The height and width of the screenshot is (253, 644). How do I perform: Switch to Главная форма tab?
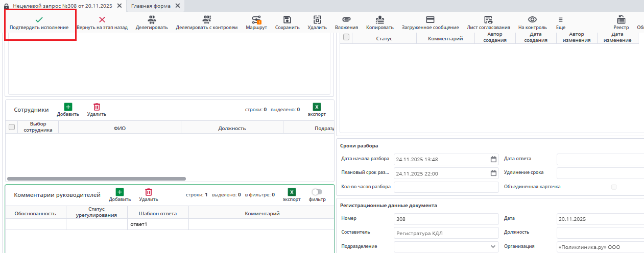pyautogui.click(x=151, y=6)
